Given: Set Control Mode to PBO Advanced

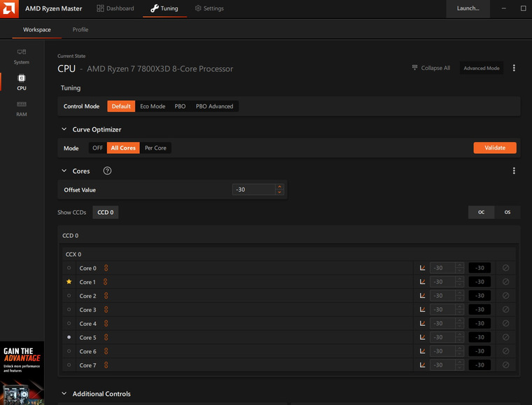Looking at the screenshot, I should coord(214,106).
